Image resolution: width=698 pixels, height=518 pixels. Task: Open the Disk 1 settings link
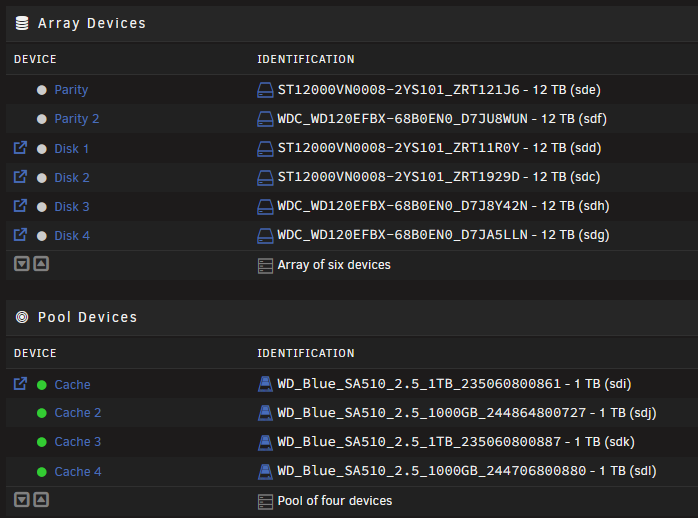(71, 149)
